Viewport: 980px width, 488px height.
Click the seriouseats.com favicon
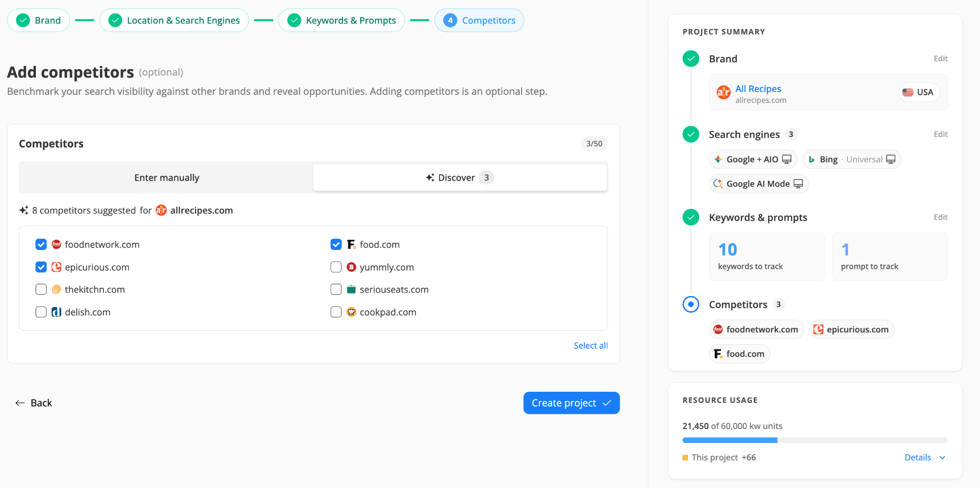pos(351,290)
